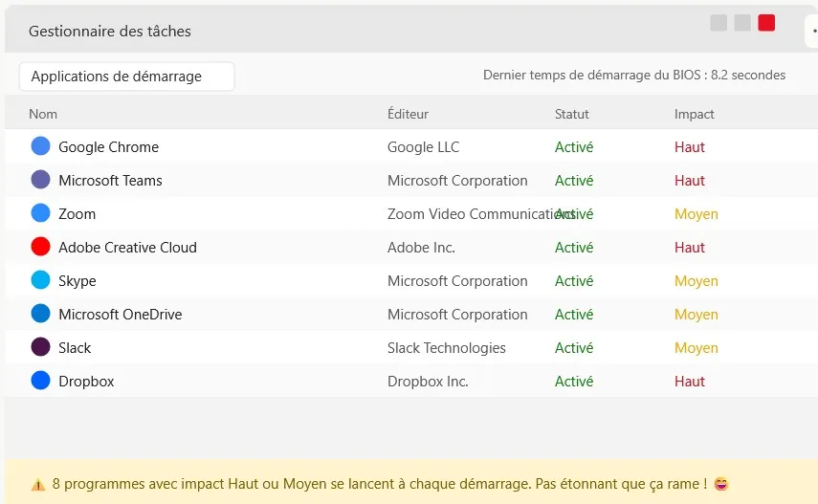Click the Moyen impact for Zoom

(x=696, y=214)
